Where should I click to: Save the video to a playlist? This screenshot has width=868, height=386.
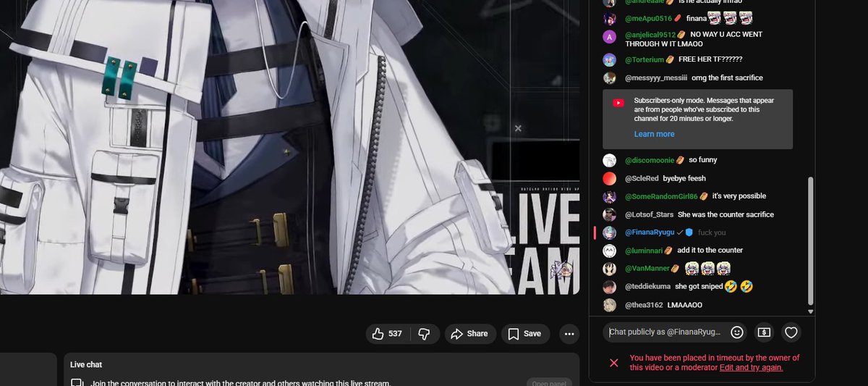pos(524,334)
